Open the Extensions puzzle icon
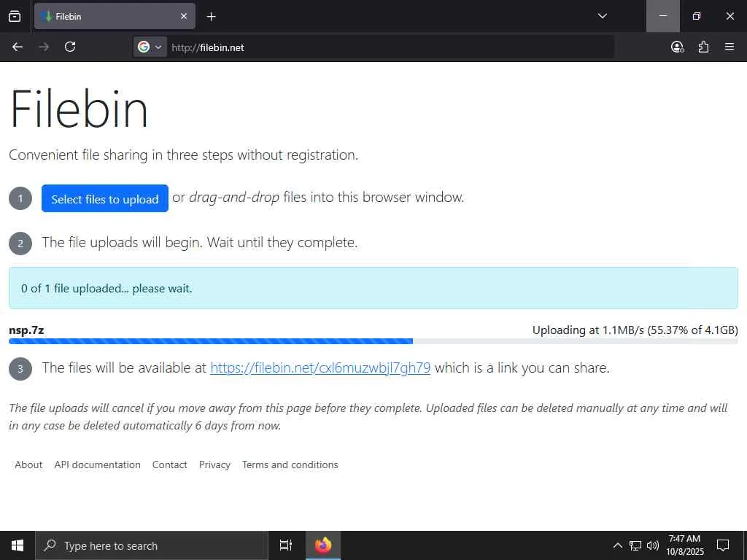747x560 pixels. pyautogui.click(x=703, y=47)
